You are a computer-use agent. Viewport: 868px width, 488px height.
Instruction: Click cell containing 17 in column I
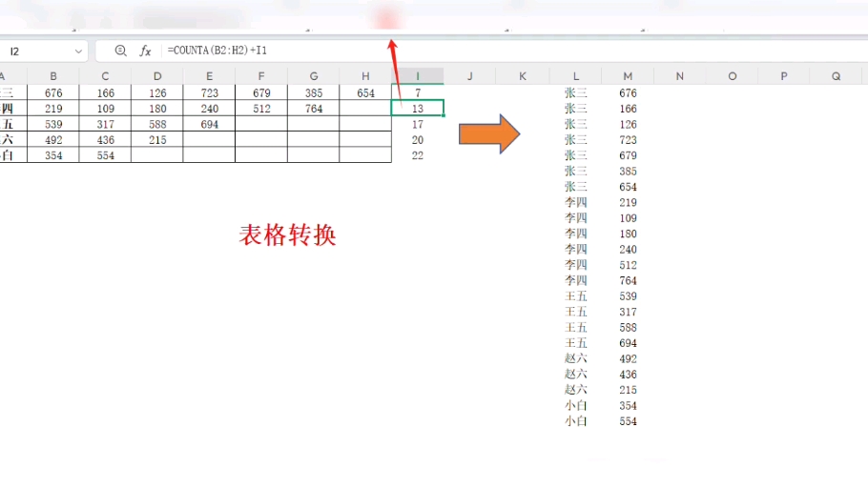coord(418,124)
